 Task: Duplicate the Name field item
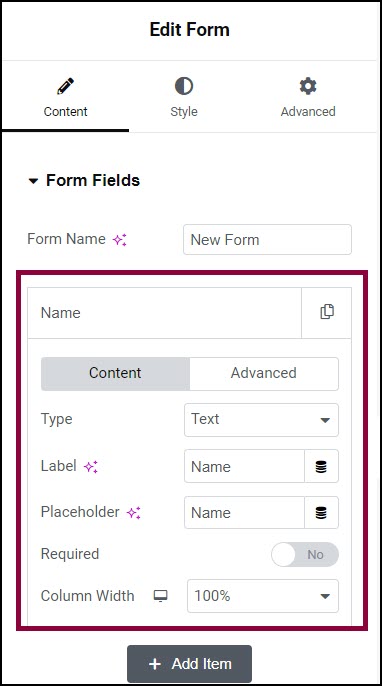327,312
